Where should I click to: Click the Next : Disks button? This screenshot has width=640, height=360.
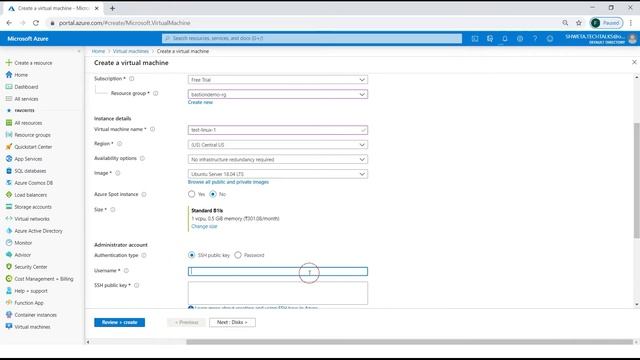pyautogui.click(x=232, y=322)
